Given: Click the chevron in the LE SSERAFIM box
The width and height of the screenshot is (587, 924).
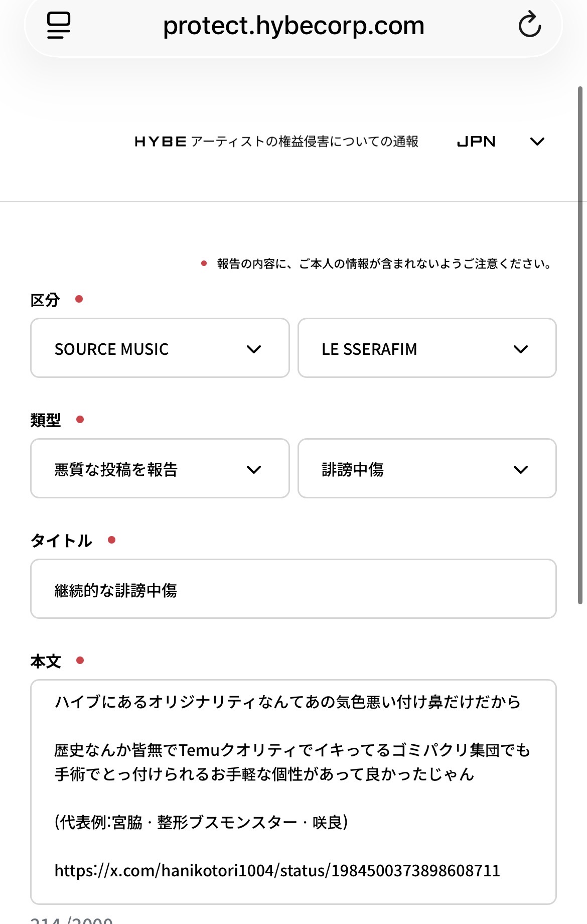Looking at the screenshot, I should coord(521,349).
